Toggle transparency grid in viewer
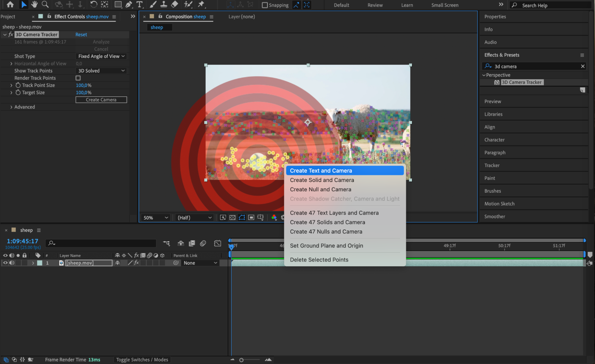 point(232,218)
